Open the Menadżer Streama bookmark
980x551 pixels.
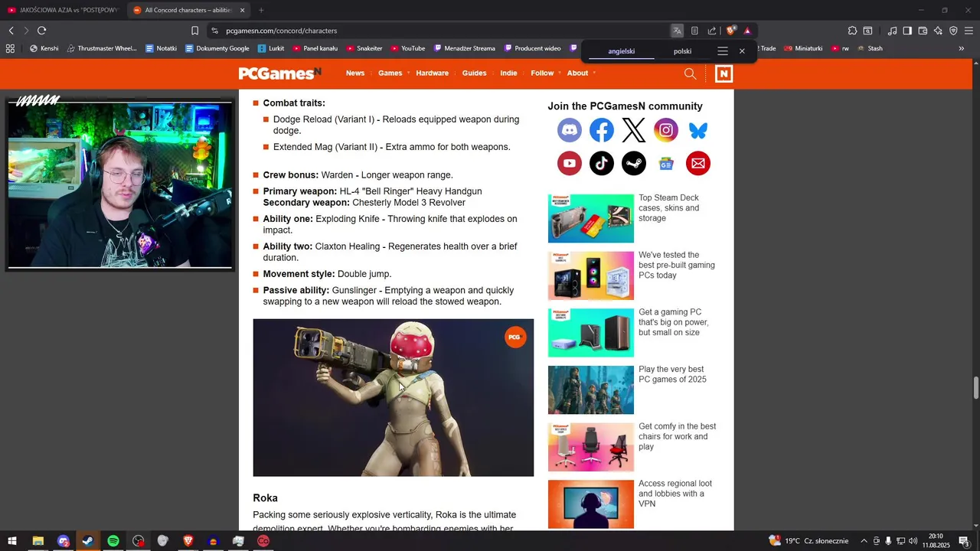(x=465, y=48)
